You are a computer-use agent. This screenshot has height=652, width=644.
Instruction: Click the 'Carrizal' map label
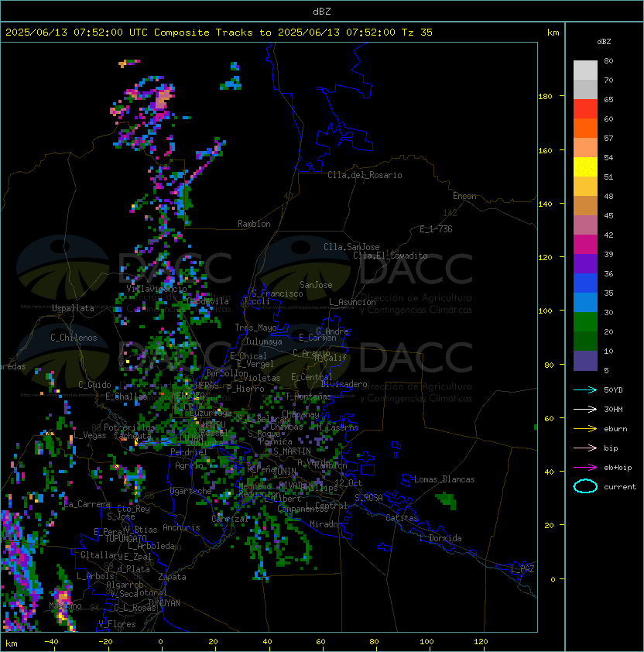[x=231, y=519]
